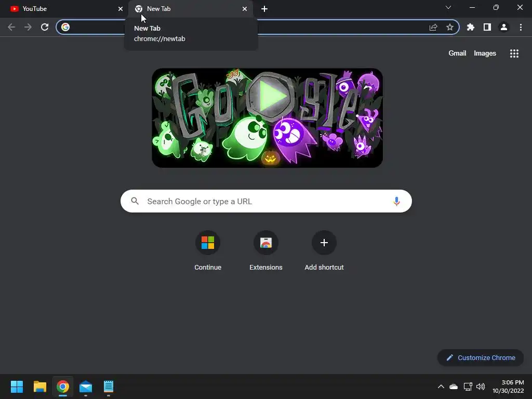Open Gmail link
The image size is (532, 399).
point(457,54)
